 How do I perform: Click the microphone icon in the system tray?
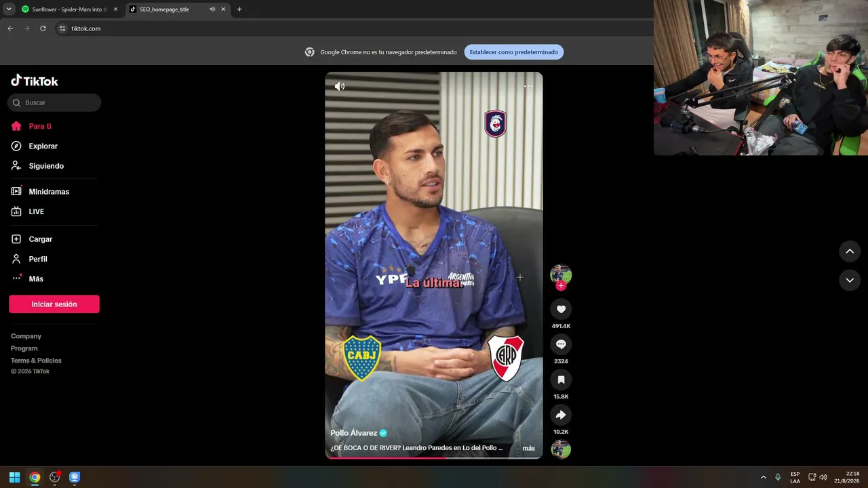778,477
